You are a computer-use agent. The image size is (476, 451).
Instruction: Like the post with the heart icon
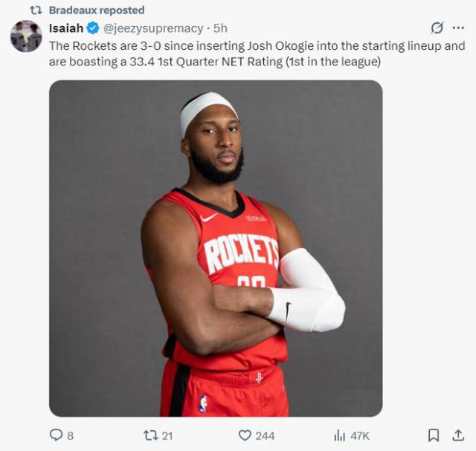[245, 435]
